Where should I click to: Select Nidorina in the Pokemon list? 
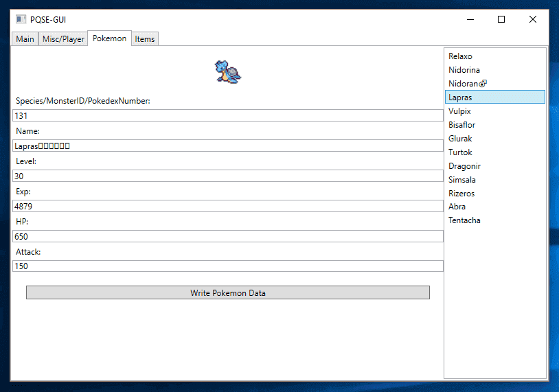pos(495,70)
